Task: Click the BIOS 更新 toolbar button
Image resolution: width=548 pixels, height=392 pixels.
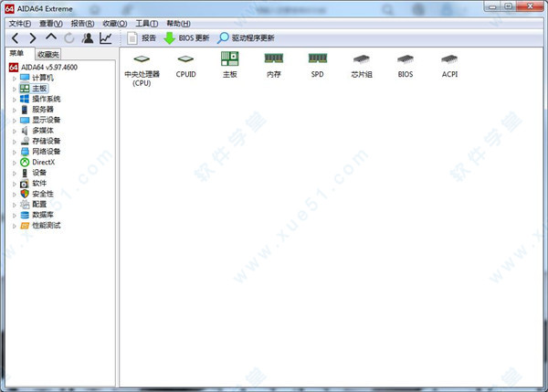Action: click(185, 38)
